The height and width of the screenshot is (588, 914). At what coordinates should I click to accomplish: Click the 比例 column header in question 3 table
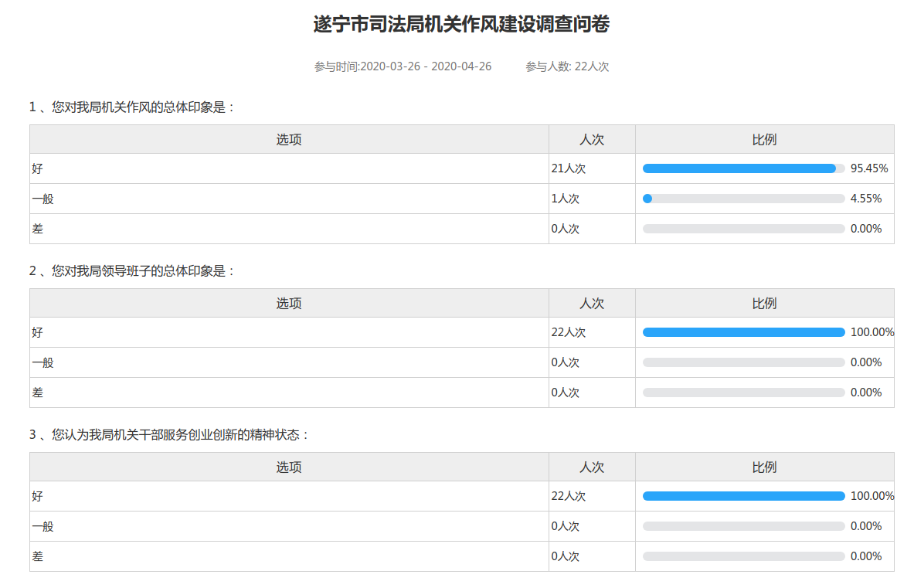tap(764, 467)
